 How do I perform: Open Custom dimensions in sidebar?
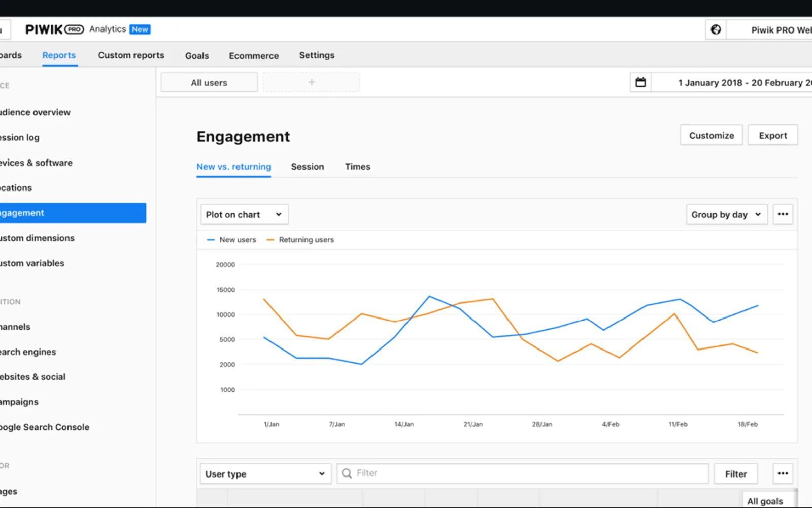point(37,238)
